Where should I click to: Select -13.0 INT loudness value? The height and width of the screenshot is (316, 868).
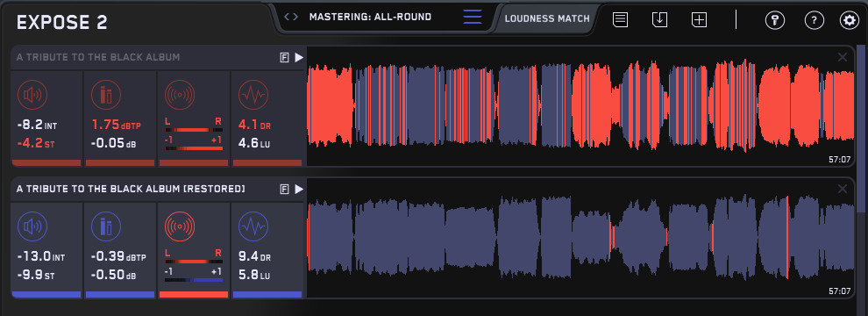coord(40,257)
